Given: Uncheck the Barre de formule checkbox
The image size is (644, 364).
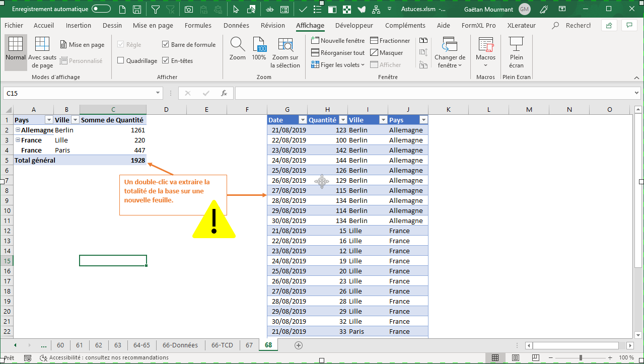Looking at the screenshot, I should click(x=166, y=45).
